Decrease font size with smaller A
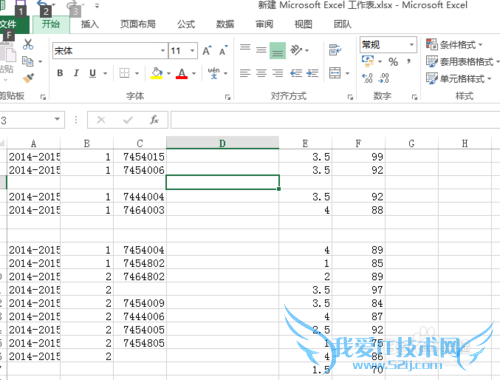 [223, 51]
